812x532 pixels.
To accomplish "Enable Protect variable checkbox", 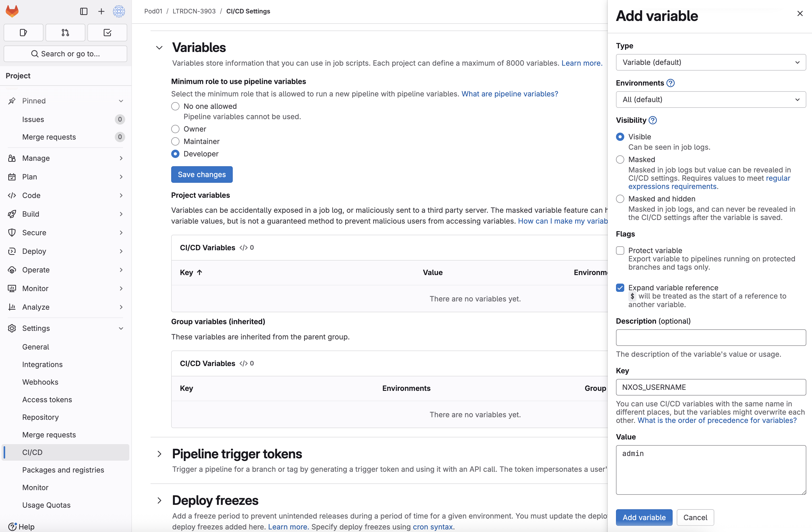I will click(620, 251).
